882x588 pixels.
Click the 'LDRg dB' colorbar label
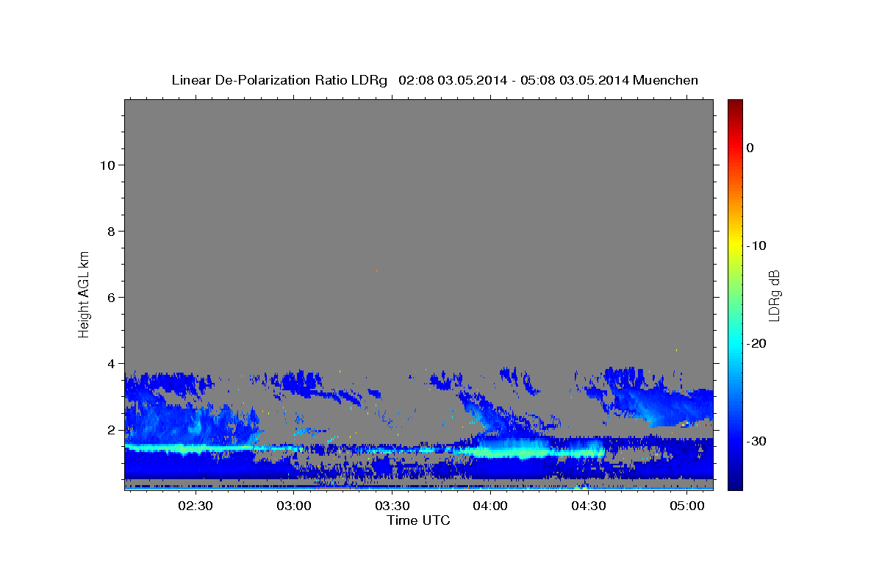[x=773, y=295]
